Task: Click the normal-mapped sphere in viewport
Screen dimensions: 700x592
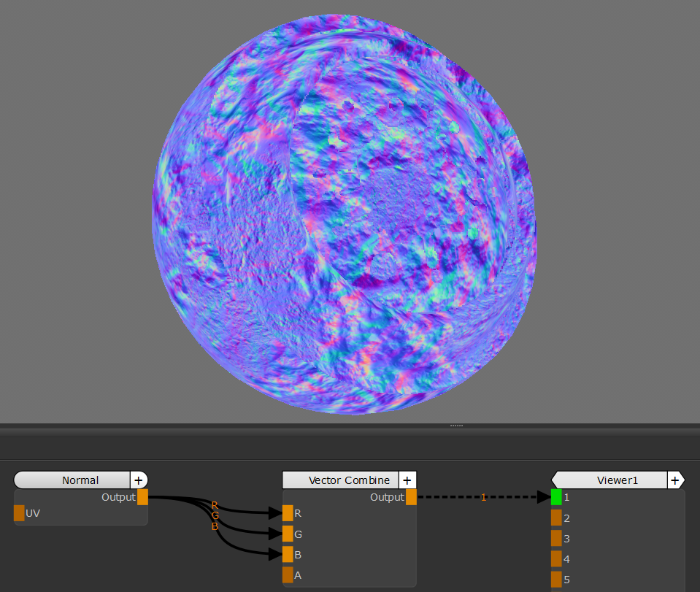Action: [345, 213]
